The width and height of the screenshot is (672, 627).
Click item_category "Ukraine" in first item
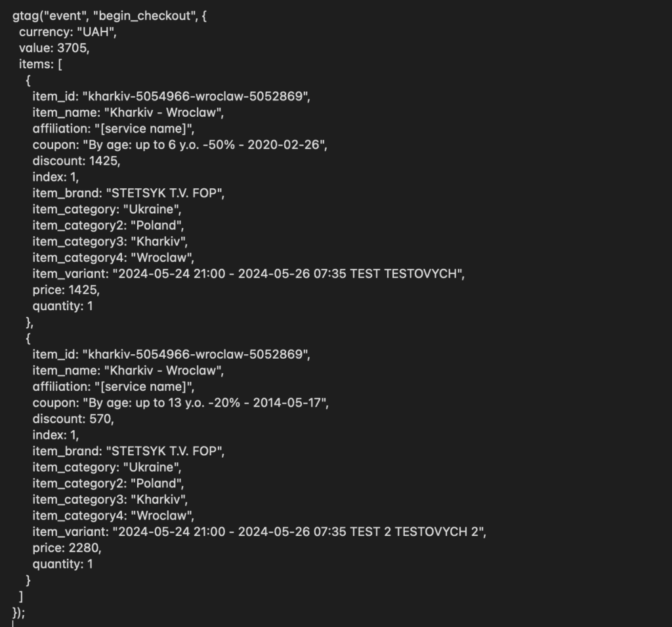(150, 209)
